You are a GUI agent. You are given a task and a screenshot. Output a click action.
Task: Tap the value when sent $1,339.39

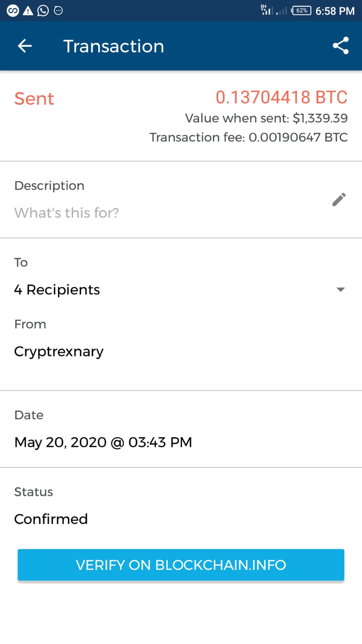(x=266, y=118)
